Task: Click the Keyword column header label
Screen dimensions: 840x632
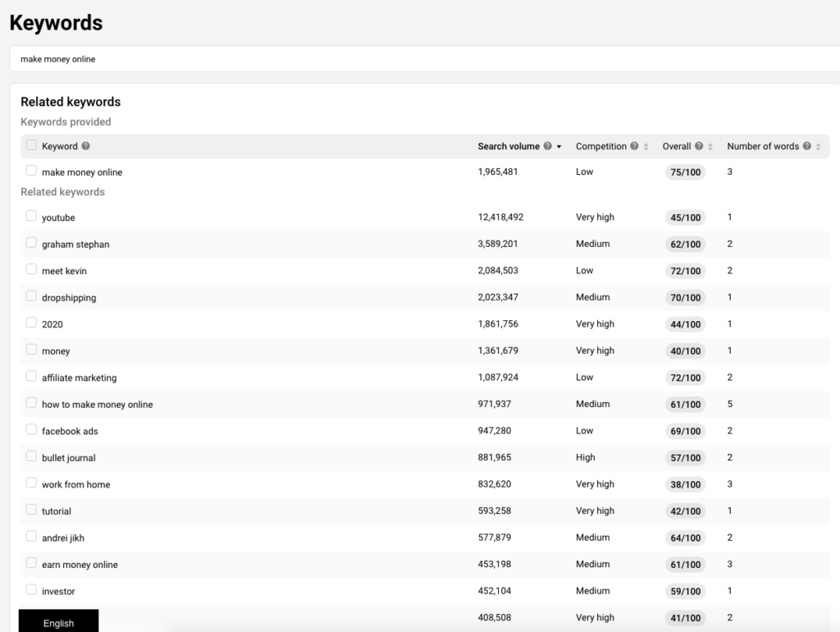Action: (59, 146)
